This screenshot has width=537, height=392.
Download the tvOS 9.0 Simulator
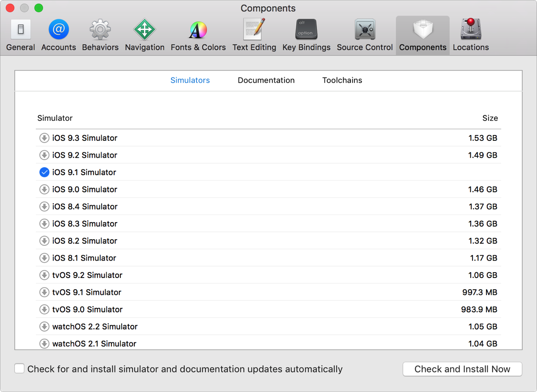(x=44, y=309)
